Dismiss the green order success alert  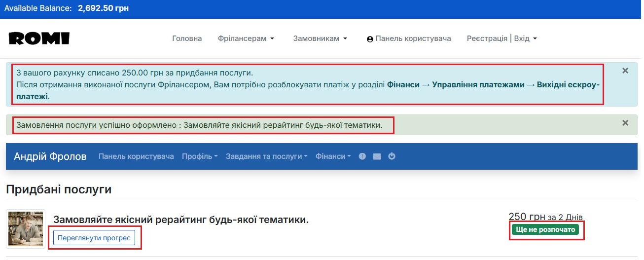click(x=625, y=123)
